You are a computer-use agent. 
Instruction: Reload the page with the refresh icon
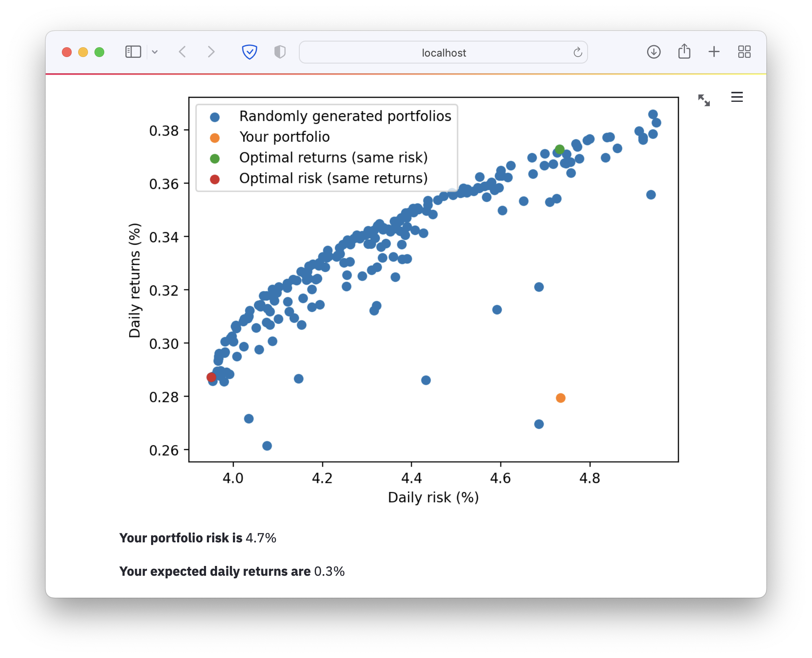pyautogui.click(x=577, y=53)
